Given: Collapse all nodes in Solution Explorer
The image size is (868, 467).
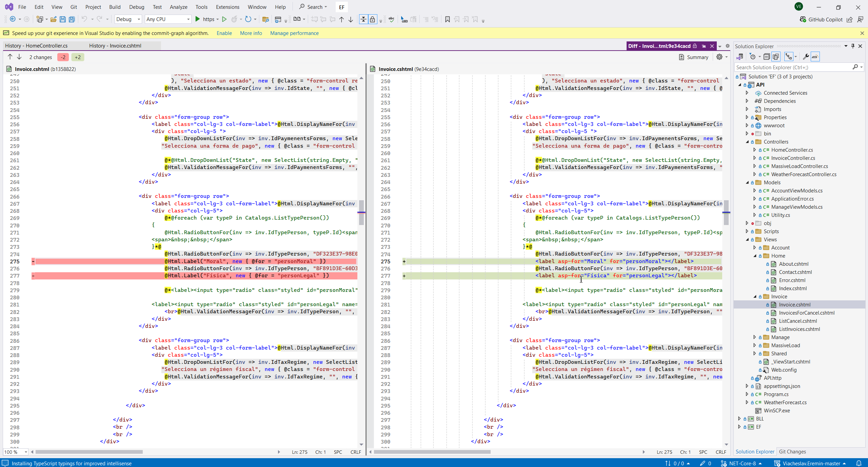Looking at the screenshot, I should 767,57.
